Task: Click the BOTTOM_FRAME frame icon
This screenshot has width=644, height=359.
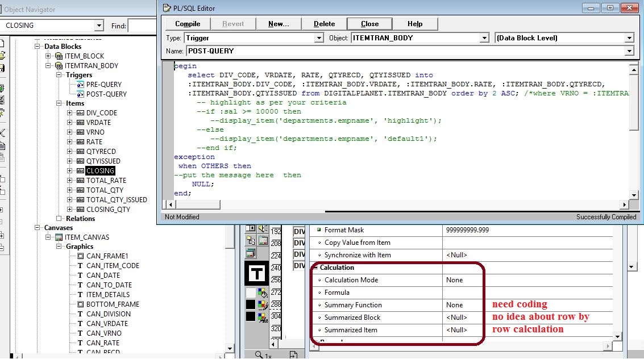Action: (81, 304)
